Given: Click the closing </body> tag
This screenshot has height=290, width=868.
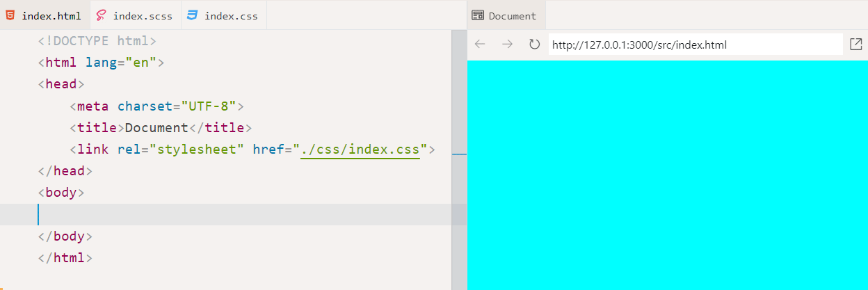Looking at the screenshot, I should pyautogui.click(x=65, y=236).
